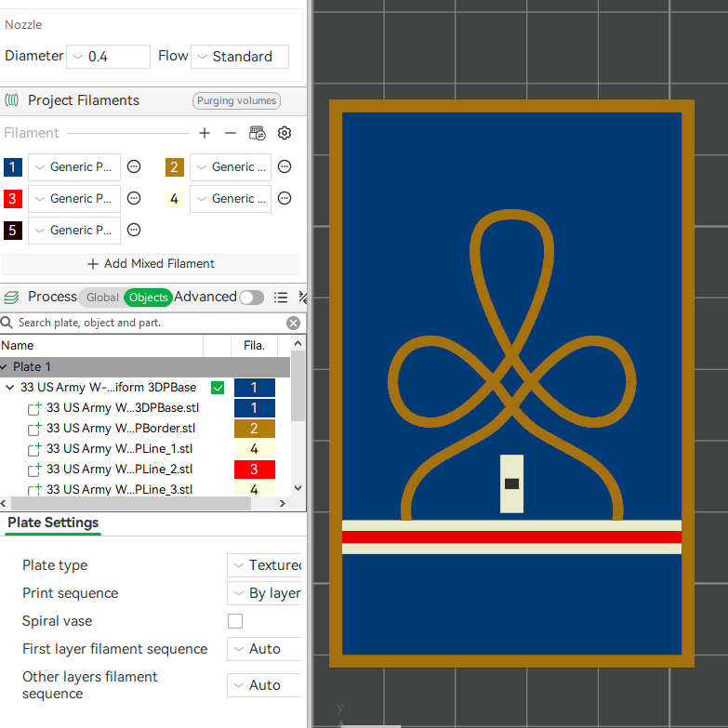Viewport: 728px width, 728px height.
Task: Open the nozzle Flow dropdown
Action: [x=240, y=57]
